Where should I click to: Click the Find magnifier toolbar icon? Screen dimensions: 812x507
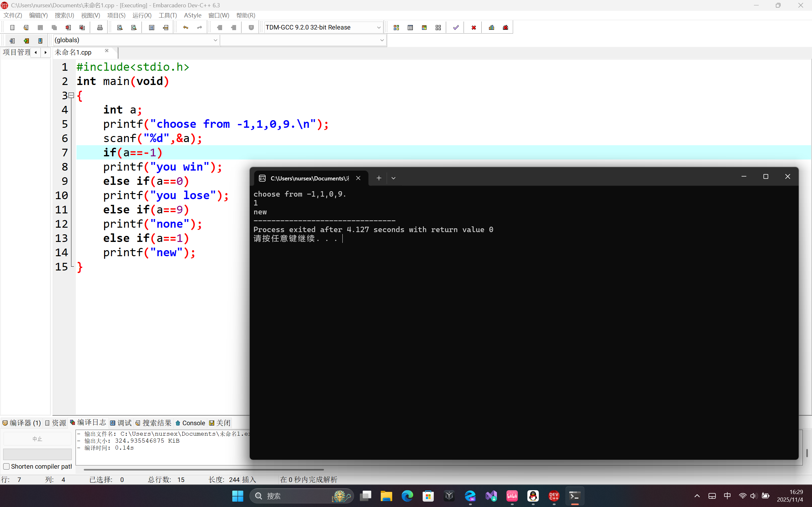tap(120, 28)
